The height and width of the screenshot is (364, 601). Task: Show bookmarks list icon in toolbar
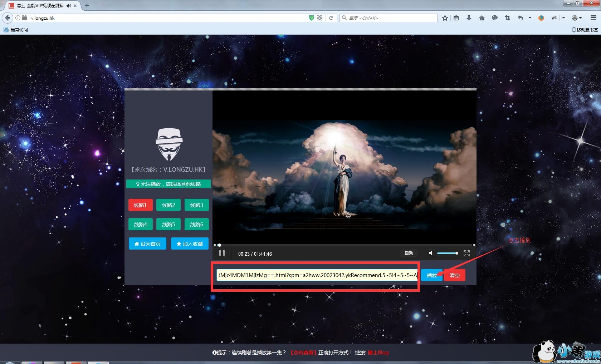[x=456, y=18]
